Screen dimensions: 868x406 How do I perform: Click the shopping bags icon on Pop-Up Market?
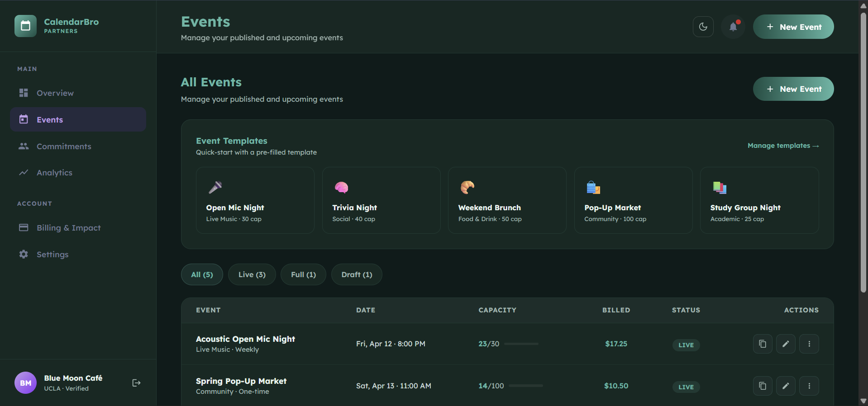point(593,187)
